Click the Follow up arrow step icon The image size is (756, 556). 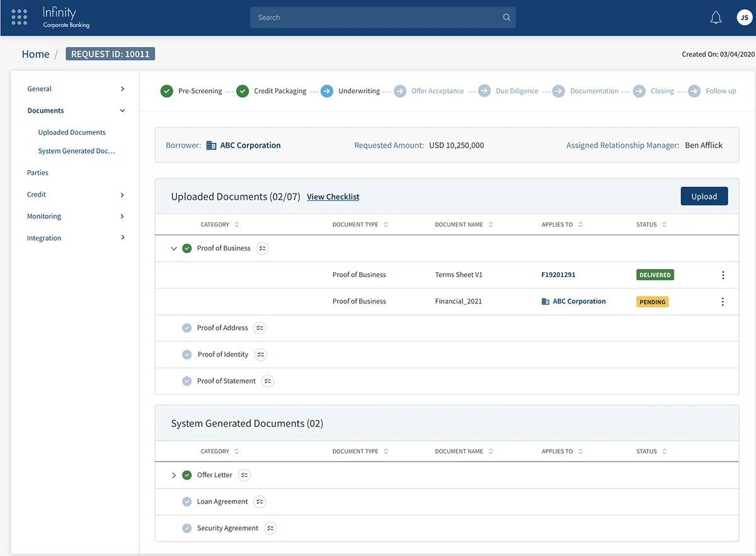694,91
